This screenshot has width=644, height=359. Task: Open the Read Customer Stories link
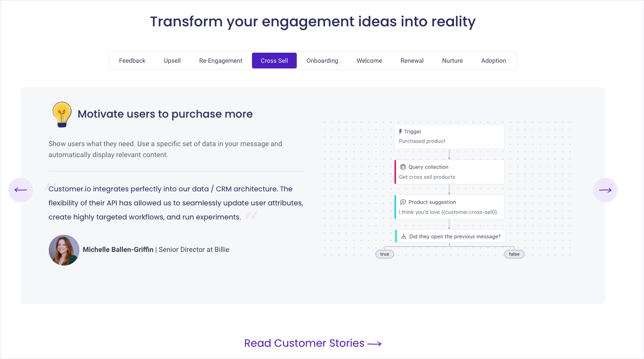click(313, 343)
